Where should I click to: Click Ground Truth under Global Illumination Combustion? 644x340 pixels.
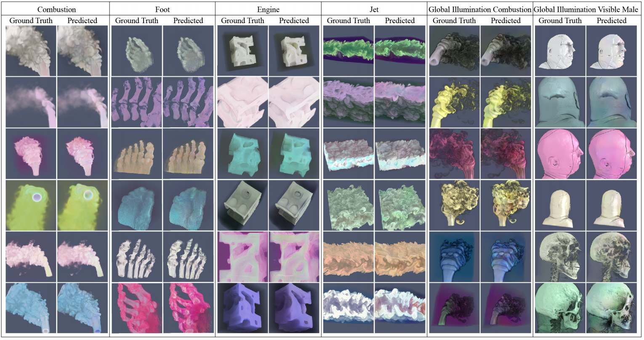pyautogui.click(x=455, y=20)
